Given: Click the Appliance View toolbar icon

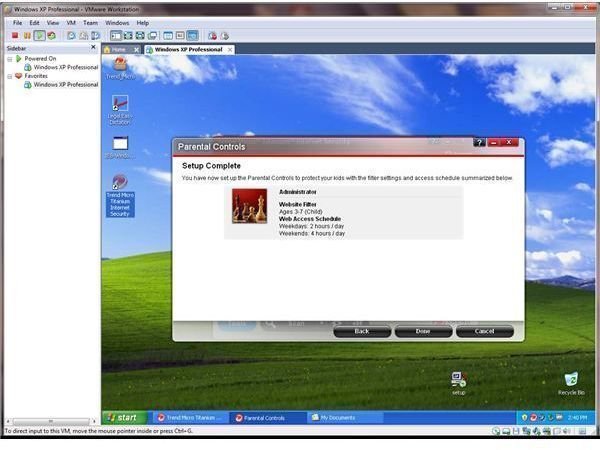Looking at the screenshot, I should (180, 36).
